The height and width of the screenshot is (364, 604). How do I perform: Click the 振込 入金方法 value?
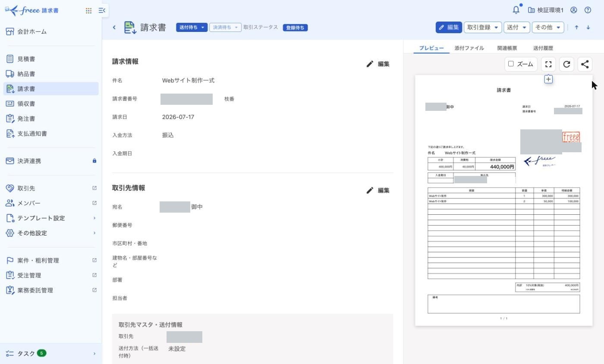tap(168, 135)
